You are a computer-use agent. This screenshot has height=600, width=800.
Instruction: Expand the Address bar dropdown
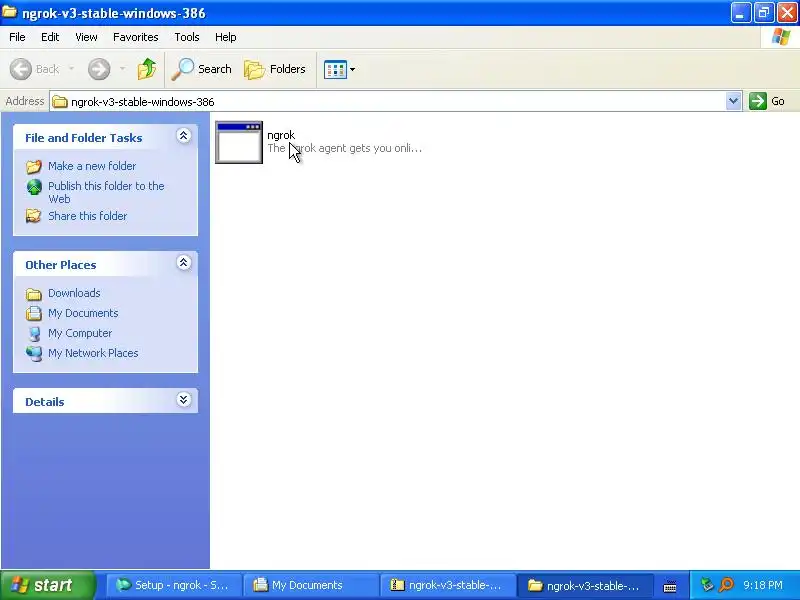coord(733,101)
